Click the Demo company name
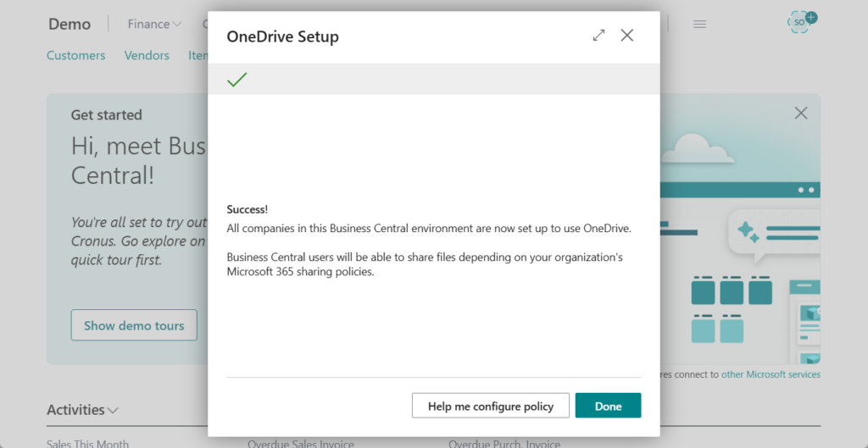The width and height of the screenshot is (868, 448). tap(70, 25)
